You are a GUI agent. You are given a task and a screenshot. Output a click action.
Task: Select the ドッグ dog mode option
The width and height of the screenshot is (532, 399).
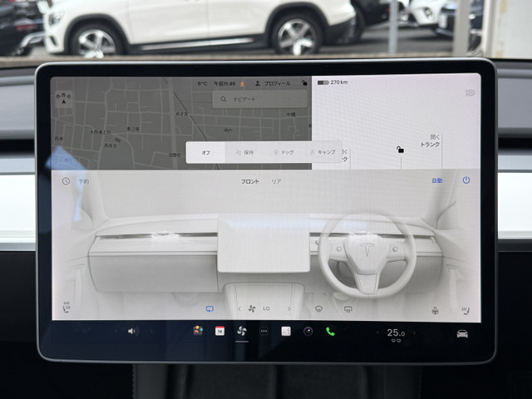click(x=282, y=153)
